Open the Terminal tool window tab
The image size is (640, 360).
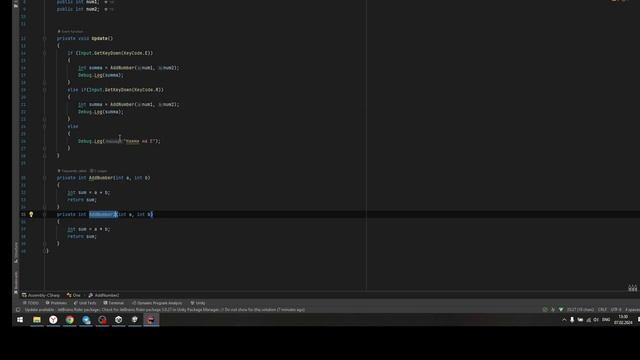(114, 303)
